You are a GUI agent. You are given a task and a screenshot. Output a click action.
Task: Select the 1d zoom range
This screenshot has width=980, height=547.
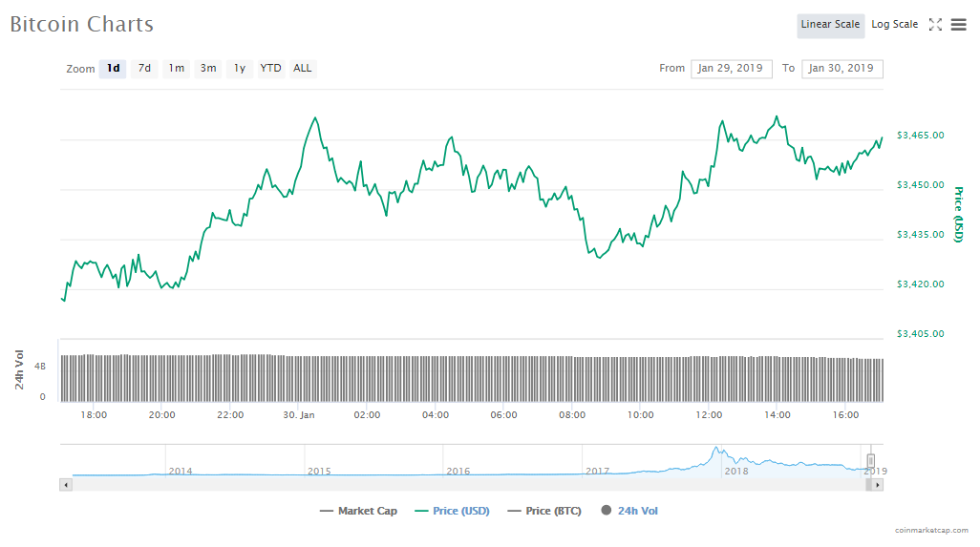click(113, 69)
